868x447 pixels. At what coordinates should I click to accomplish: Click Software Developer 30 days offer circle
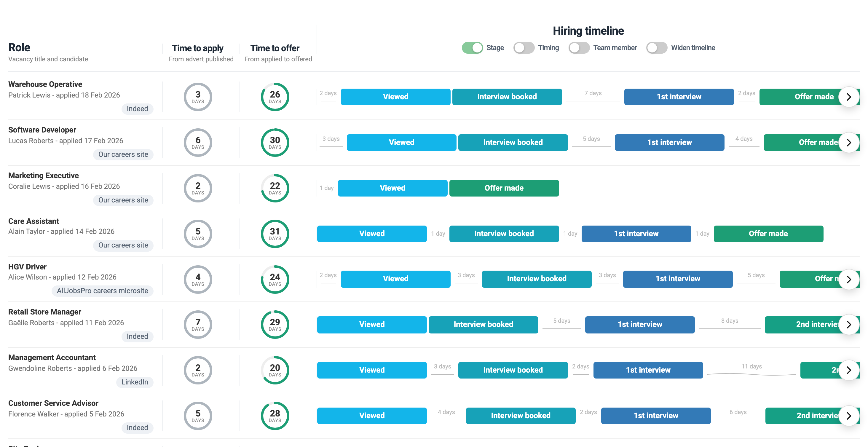[x=275, y=143]
